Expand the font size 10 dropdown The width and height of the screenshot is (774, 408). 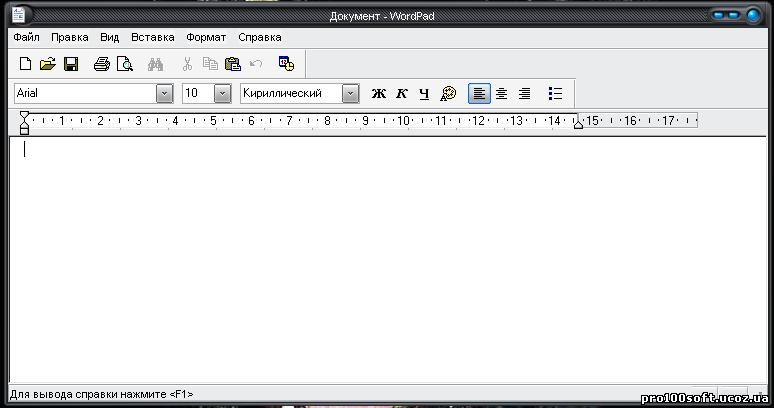tap(222, 93)
